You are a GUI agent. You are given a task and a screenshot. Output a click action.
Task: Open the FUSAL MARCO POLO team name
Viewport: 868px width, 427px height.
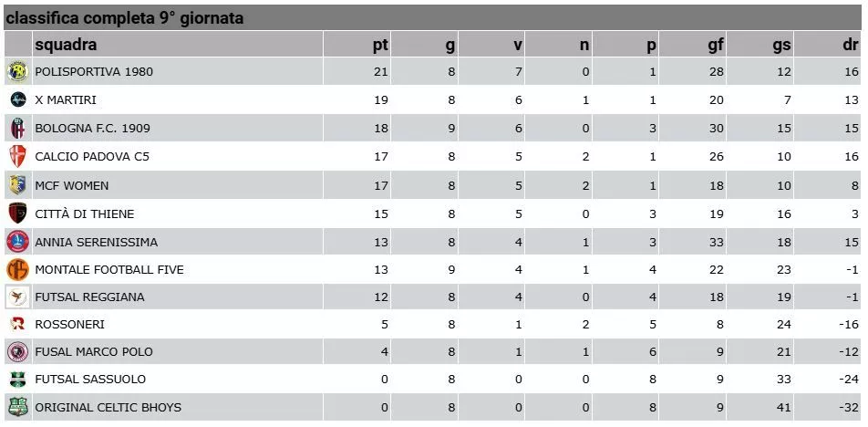click(x=94, y=351)
